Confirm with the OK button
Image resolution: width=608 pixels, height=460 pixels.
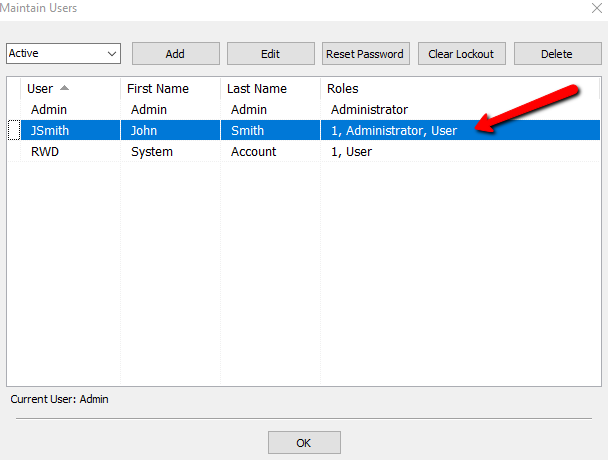pos(304,443)
